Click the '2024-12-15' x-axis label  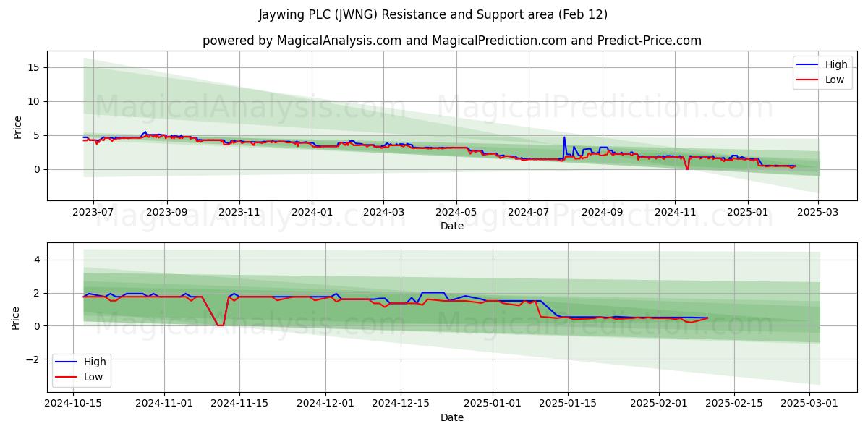tap(401, 404)
